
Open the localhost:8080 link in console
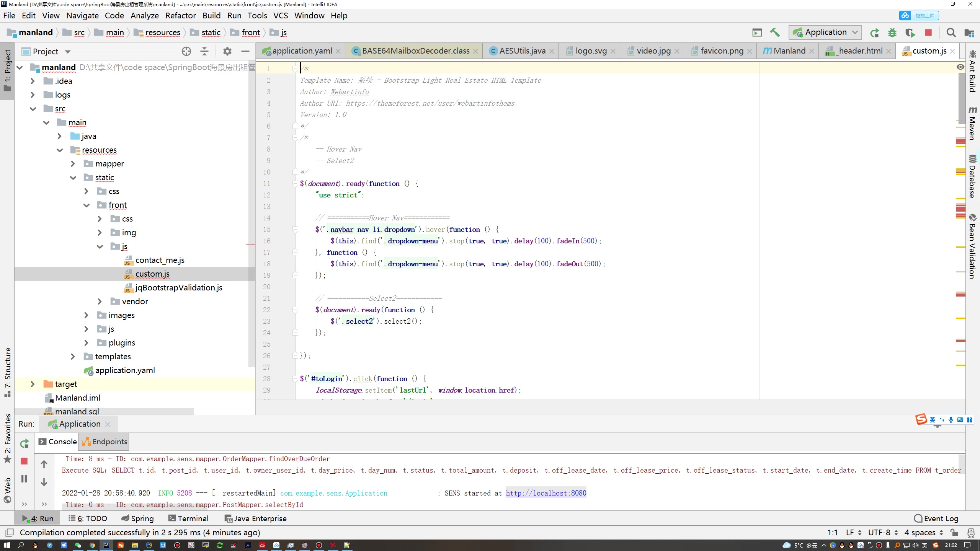pyautogui.click(x=546, y=493)
